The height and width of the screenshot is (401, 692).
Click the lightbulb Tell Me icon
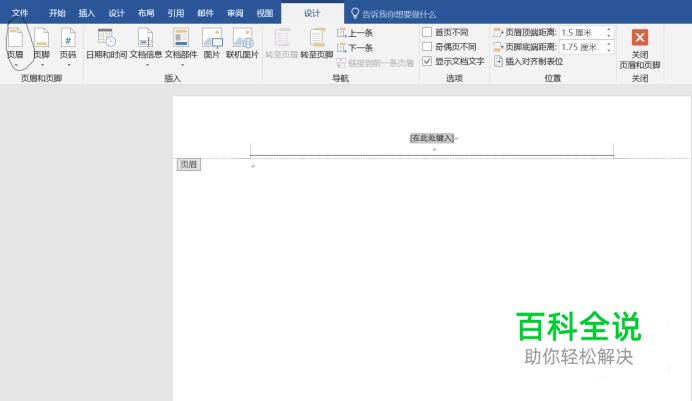(x=355, y=13)
